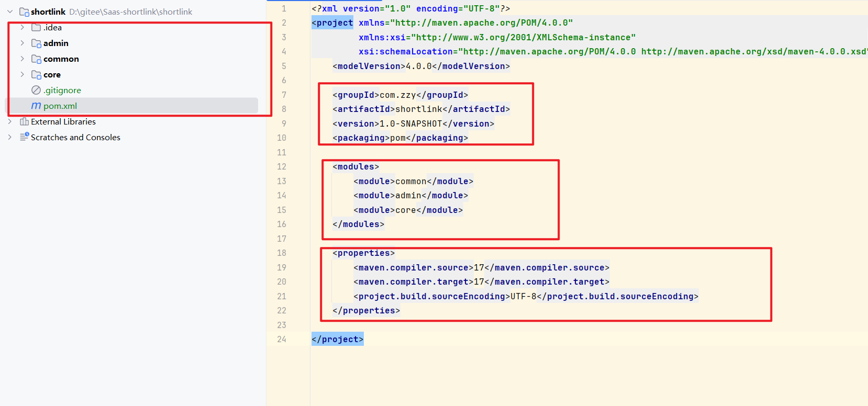Expand the External Libraries node chevron
The image size is (868, 406).
click(x=10, y=121)
